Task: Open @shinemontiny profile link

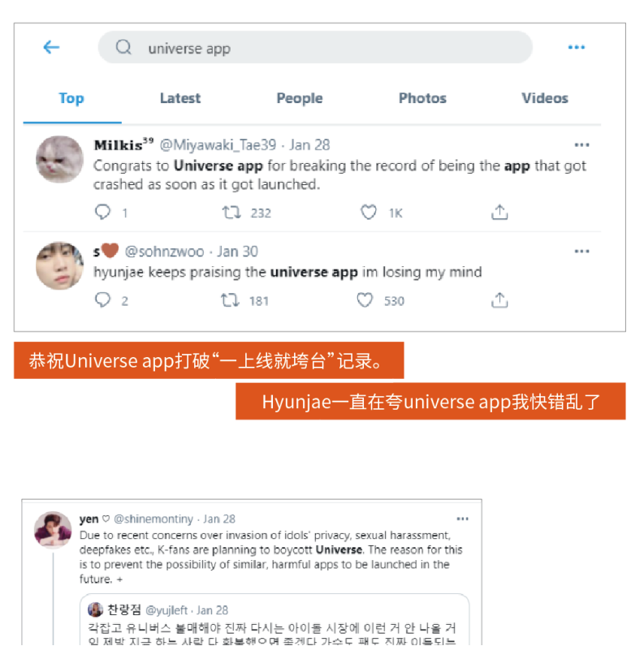Action: tap(153, 519)
